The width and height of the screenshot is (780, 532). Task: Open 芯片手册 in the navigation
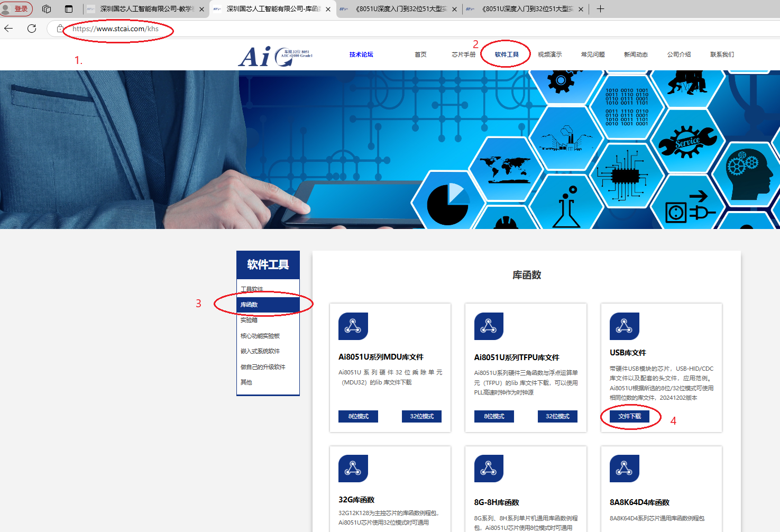click(464, 54)
